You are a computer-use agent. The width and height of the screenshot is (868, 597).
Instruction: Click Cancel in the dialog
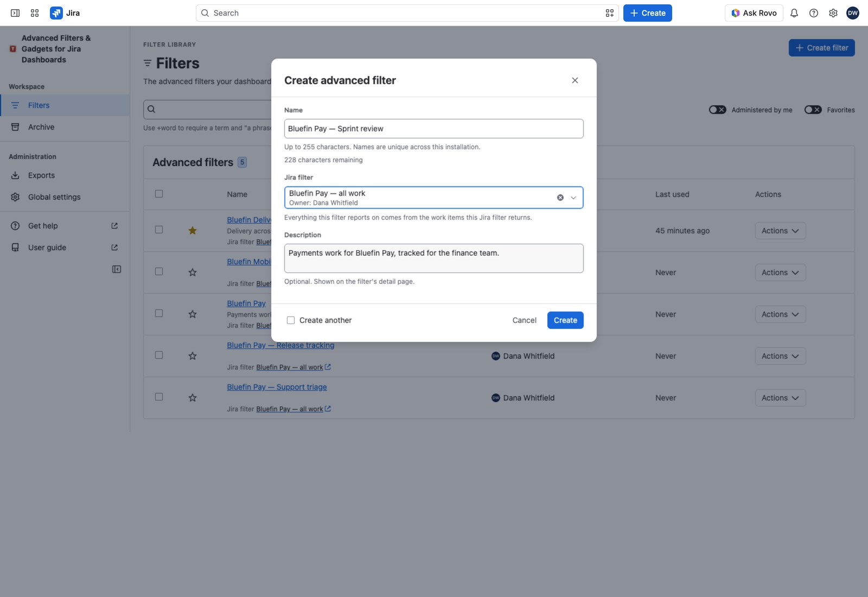[525, 320]
